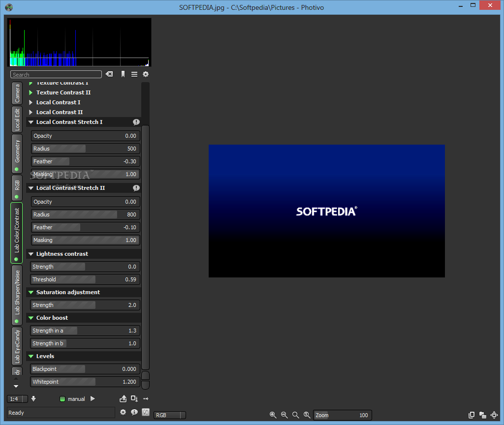This screenshot has width=504, height=425.
Task: Expand the Texture Contrast II section
Action: pos(31,92)
